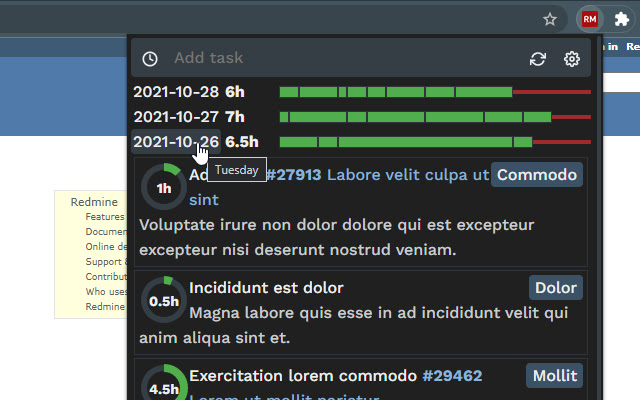Image resolution: width=640 pixels, height=400 pixels.
Task: Select the 2021-10-26 date row
Action: [176, 142]
